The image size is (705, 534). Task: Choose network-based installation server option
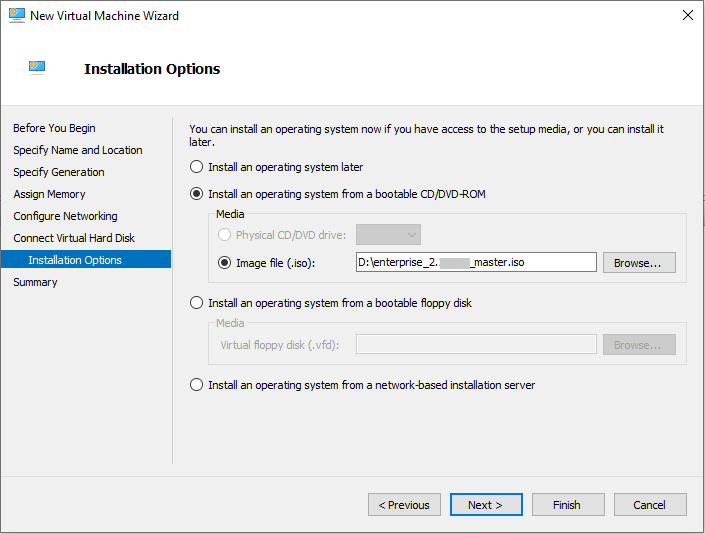[197, 385]
